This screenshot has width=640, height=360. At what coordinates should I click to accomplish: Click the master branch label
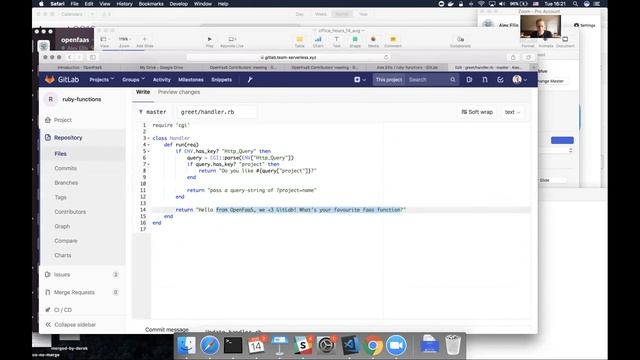point(153,112)
